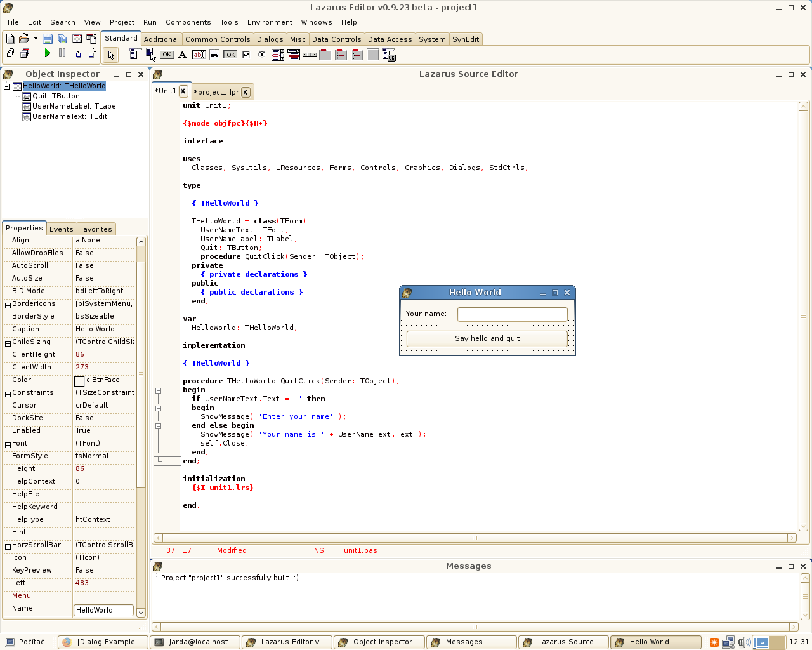Create a new unit with toolbar icon

(x=10, y=39)
